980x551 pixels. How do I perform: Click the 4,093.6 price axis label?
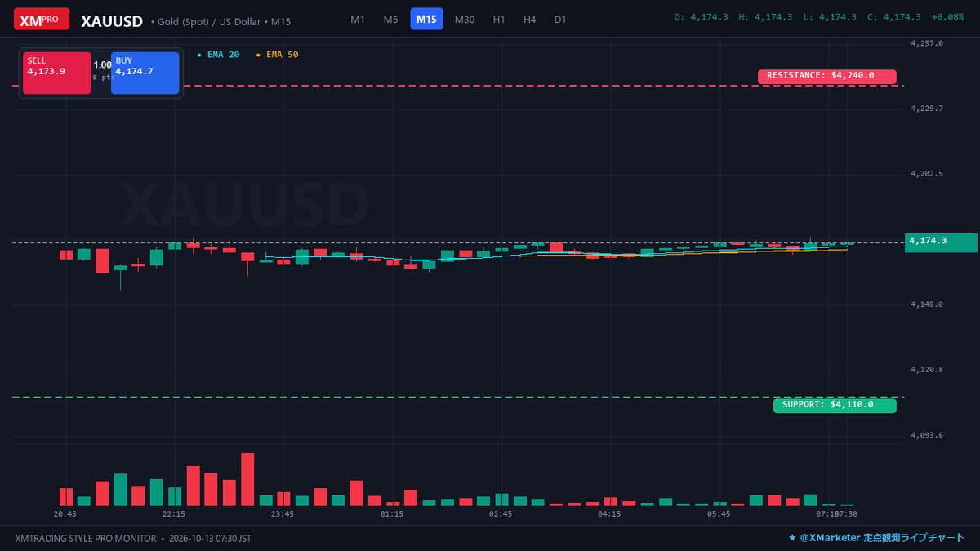click(927, 435)
